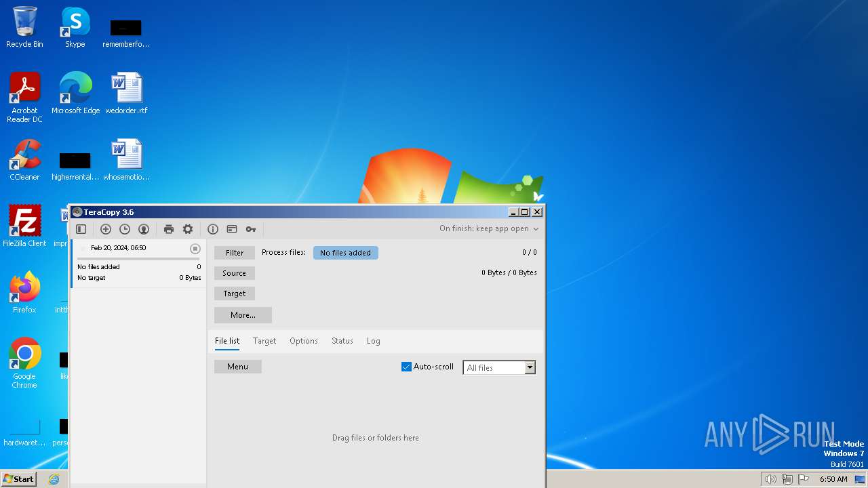This screenshot has width=868, height=488.
Task: Open the history clock icon
Action: click(x=125, y=229)
